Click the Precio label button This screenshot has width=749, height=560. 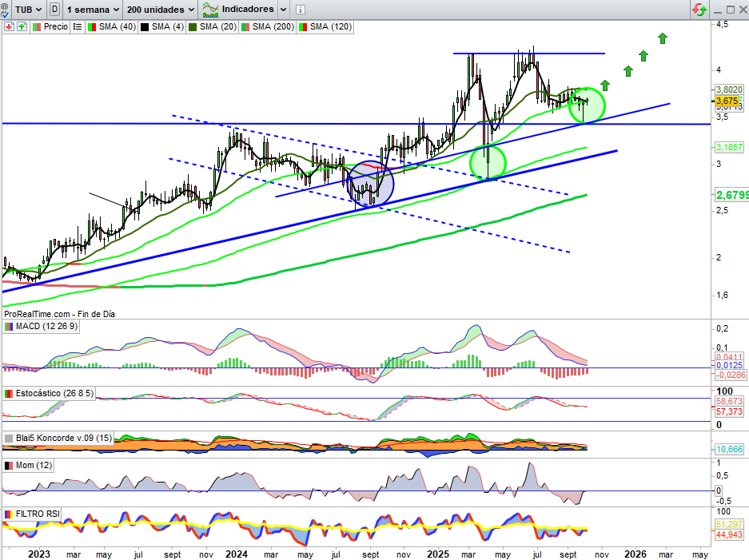(55, 26)
